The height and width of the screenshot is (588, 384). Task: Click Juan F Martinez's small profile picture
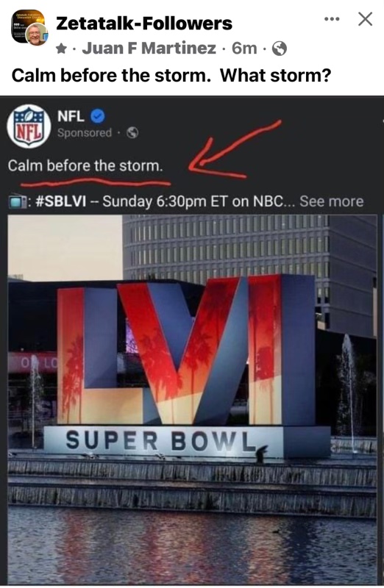36,35
